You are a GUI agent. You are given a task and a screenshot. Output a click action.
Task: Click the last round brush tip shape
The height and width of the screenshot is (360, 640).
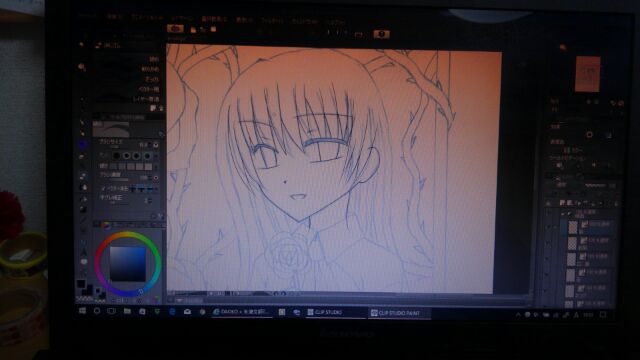(147, 156)
